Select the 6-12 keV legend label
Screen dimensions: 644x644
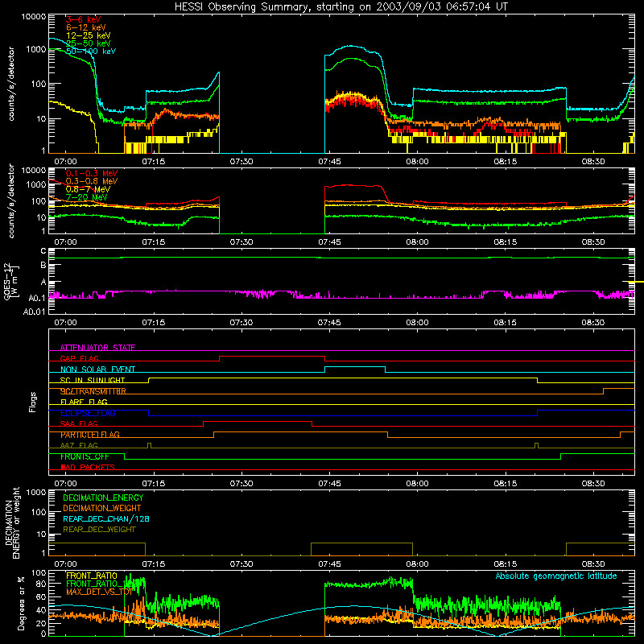pyautogui.click(x=85, y=27)
